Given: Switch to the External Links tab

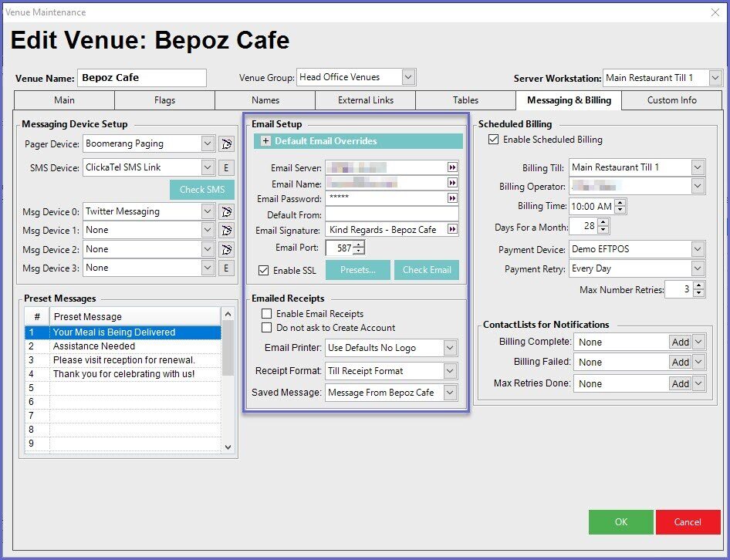Looking at the screenshot, I should (x=365, y=100).
